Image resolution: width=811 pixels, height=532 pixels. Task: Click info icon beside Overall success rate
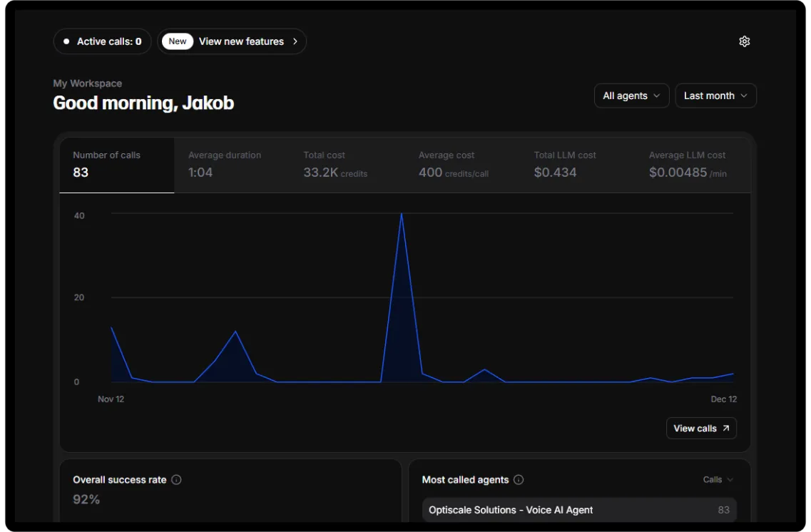[x=176, y=480]
